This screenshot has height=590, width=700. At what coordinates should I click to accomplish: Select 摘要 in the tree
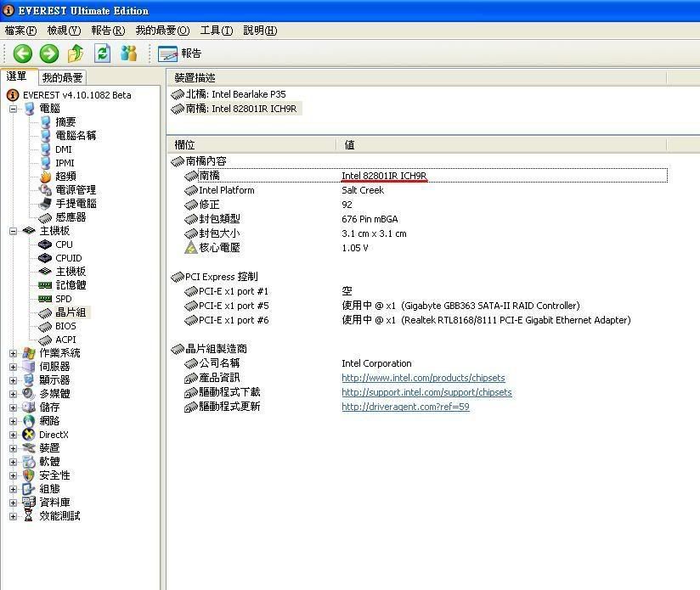(x=65, y=122)
